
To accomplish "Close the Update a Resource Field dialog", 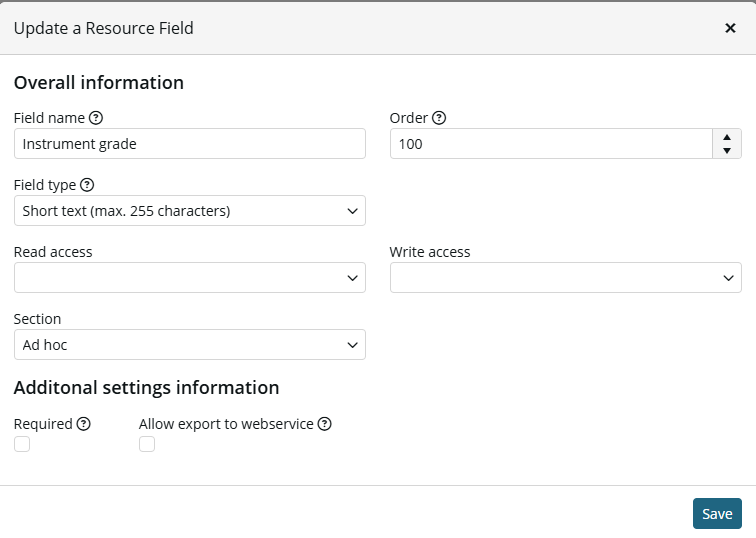I will coord(730,28).
